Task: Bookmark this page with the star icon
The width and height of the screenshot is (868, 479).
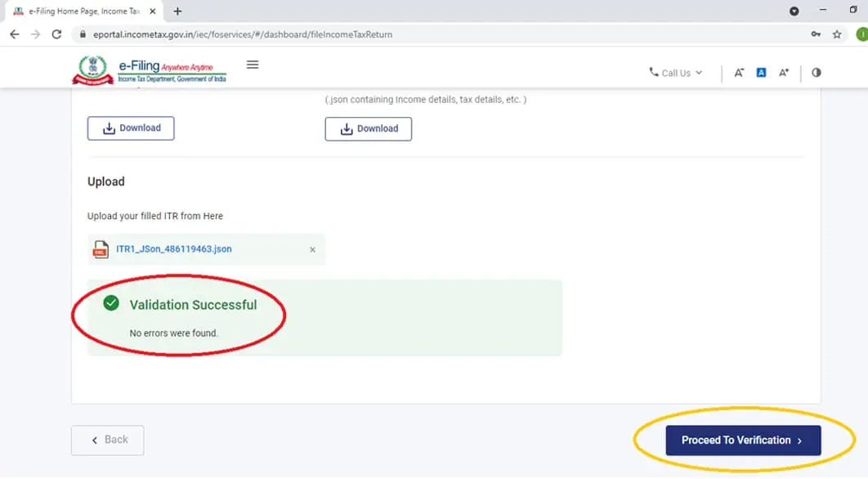Action: coord(837,34)
